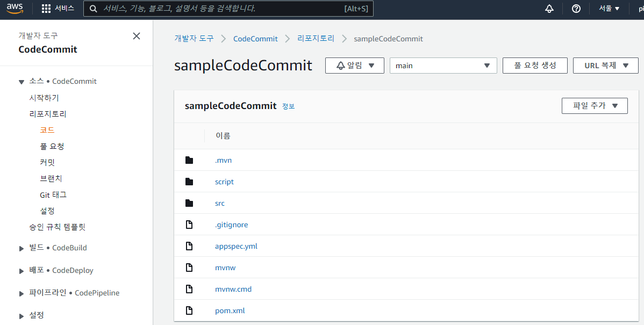Screen dimensions: 644x325
Task: Click the 풀 요청 생성 button
Action: click(535, 66)
